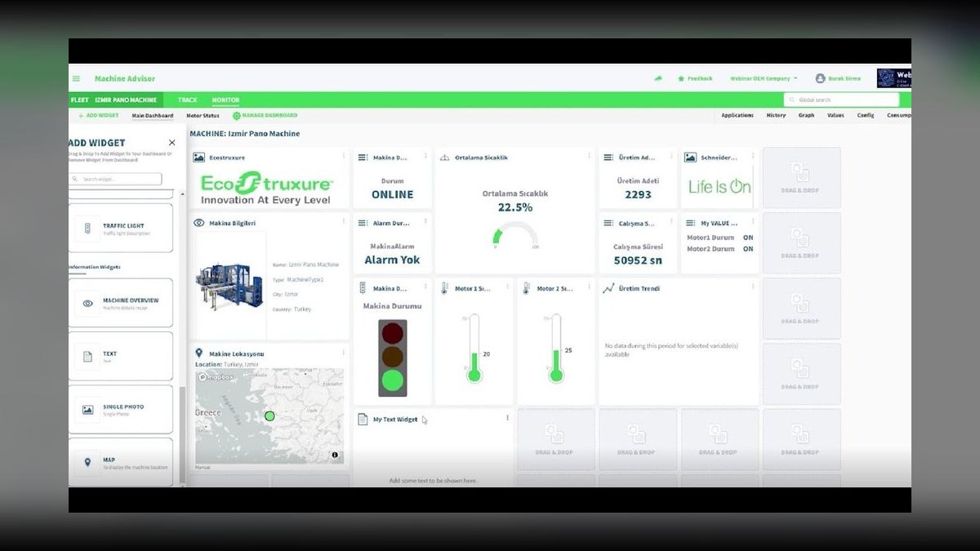The width and height of the screenshot is (980, 551).
Task: Open the Config menu item
Action: [866, 115]
